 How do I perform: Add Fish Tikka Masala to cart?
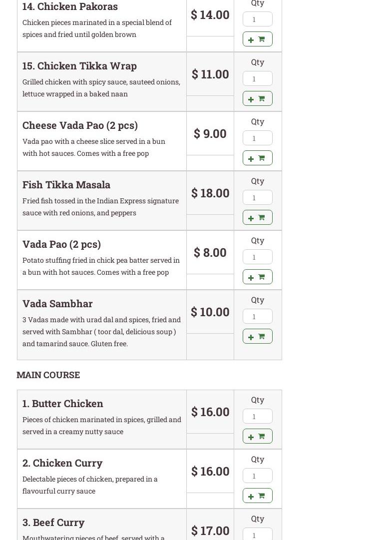click(257, 217)
